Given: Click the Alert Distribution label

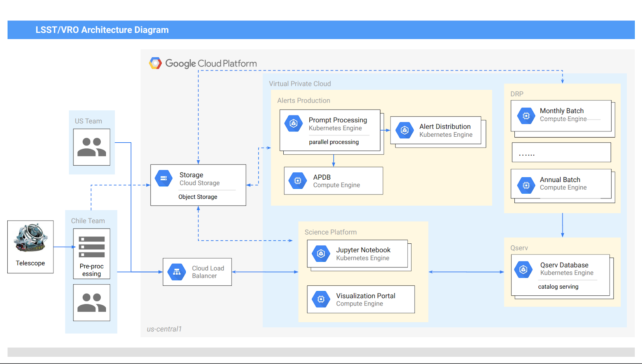Looking at the screenshot, I should [x=445, y=126].
